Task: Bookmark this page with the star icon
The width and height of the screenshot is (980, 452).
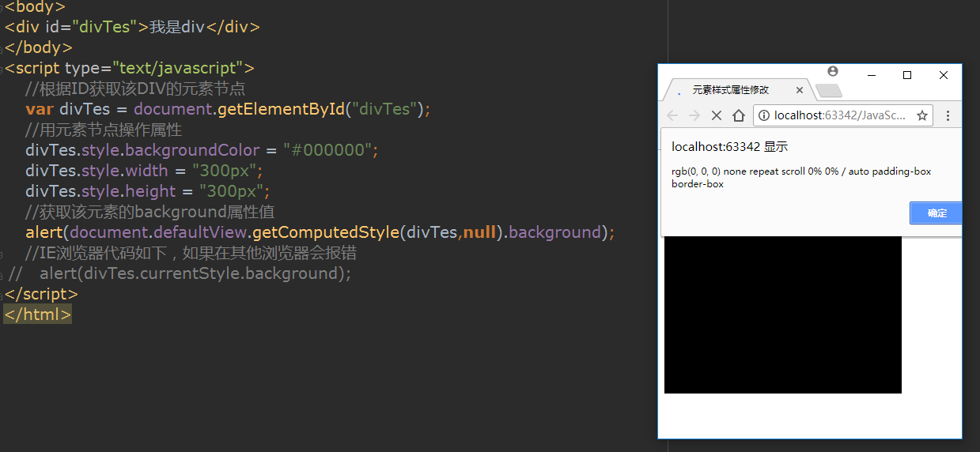Action: point(922,115)
